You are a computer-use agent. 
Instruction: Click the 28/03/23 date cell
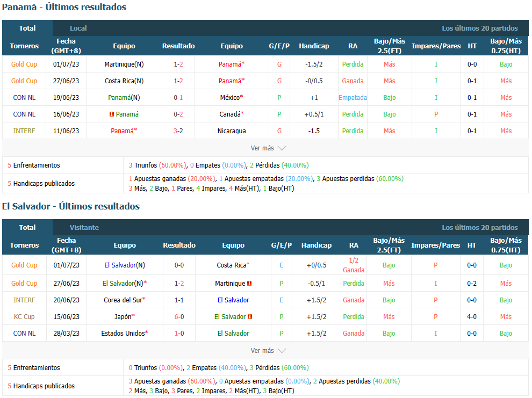[66, 333]
